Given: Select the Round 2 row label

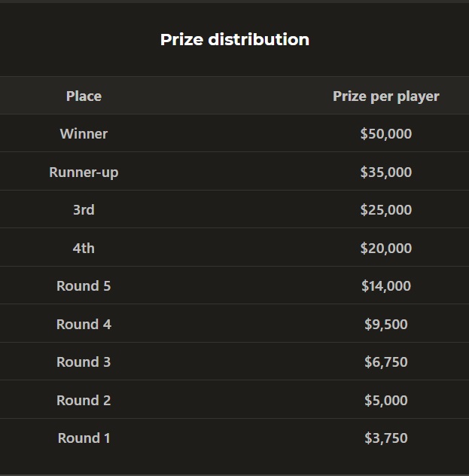Looking at the screenshot, I should tap(84, 401).
